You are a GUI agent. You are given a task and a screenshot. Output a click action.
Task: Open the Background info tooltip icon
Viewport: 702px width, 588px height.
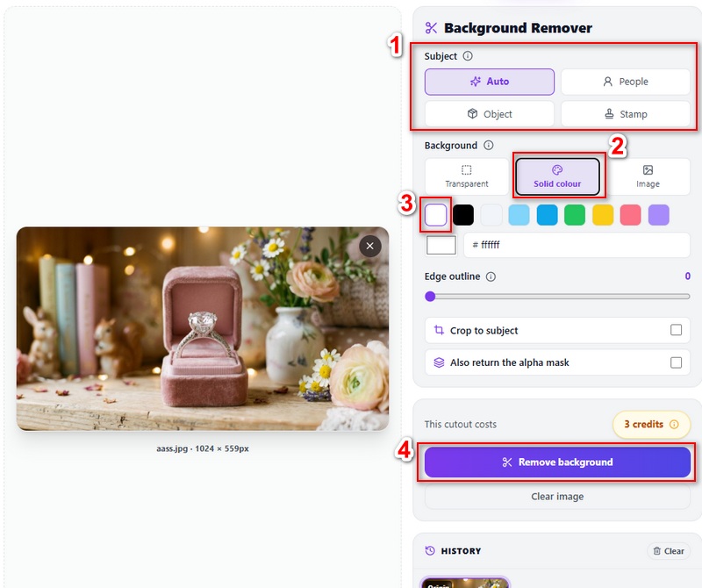489,145
